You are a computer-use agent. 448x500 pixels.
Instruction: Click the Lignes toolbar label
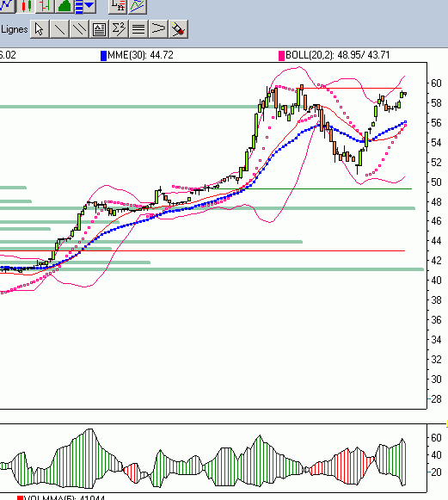point(15,29)
